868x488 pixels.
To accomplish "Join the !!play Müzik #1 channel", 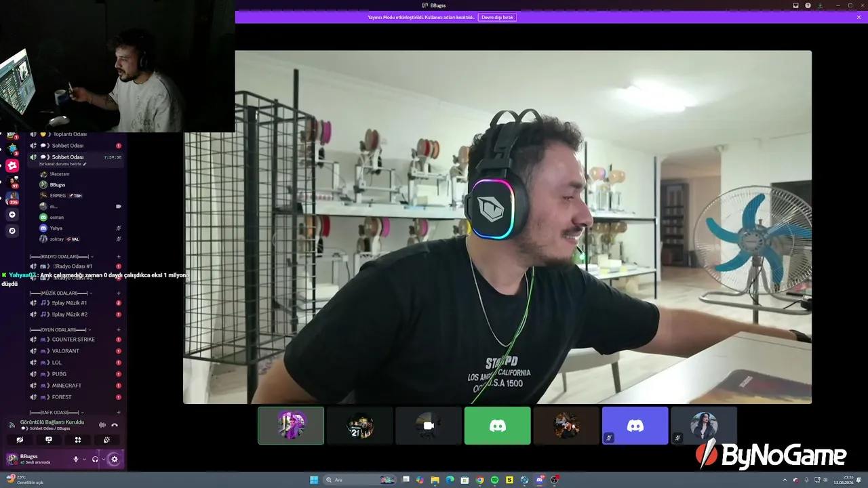I will tap(76, 303).
